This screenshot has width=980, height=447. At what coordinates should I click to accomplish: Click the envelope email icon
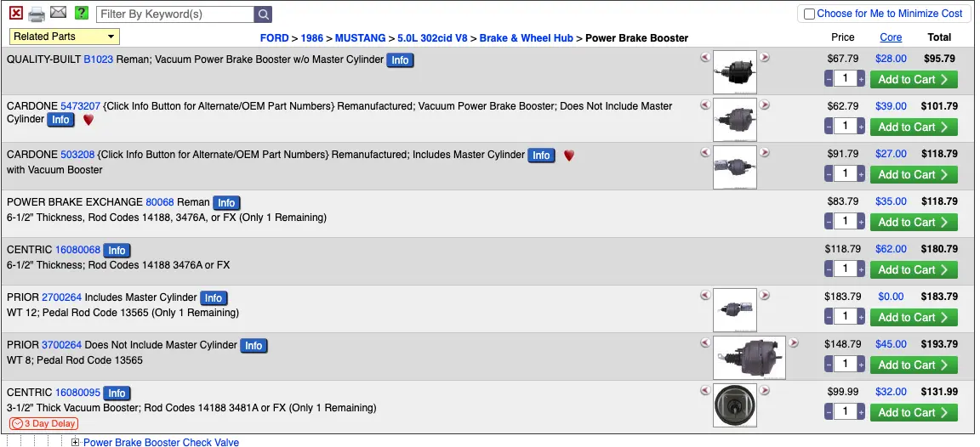pyautogui.click(x=58, y=13)
